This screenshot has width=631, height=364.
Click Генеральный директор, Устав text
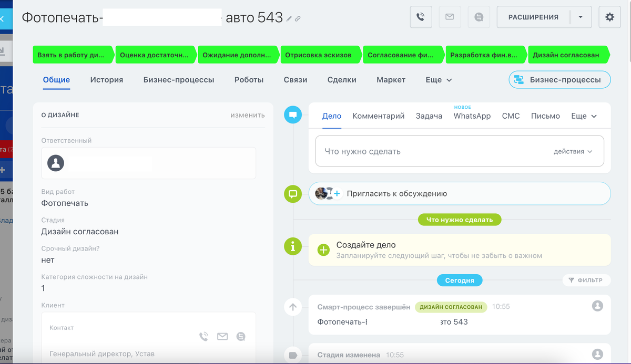coord(102,353)
